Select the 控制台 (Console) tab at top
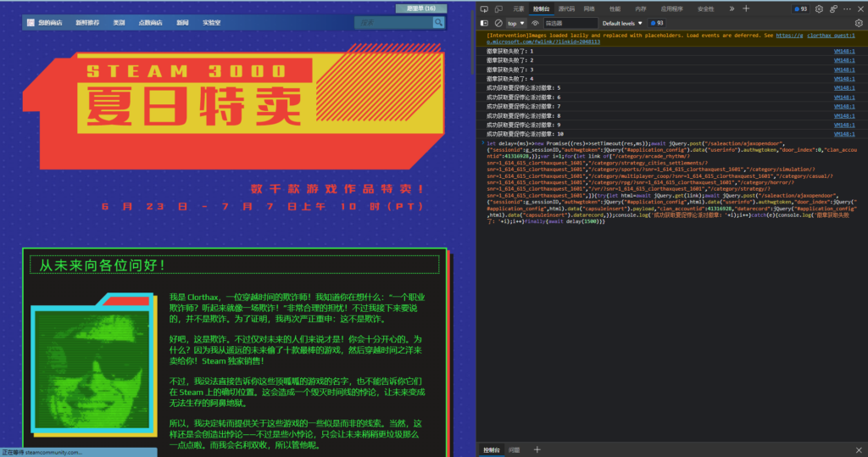The image size is (868, 457). tap(541, 8)
